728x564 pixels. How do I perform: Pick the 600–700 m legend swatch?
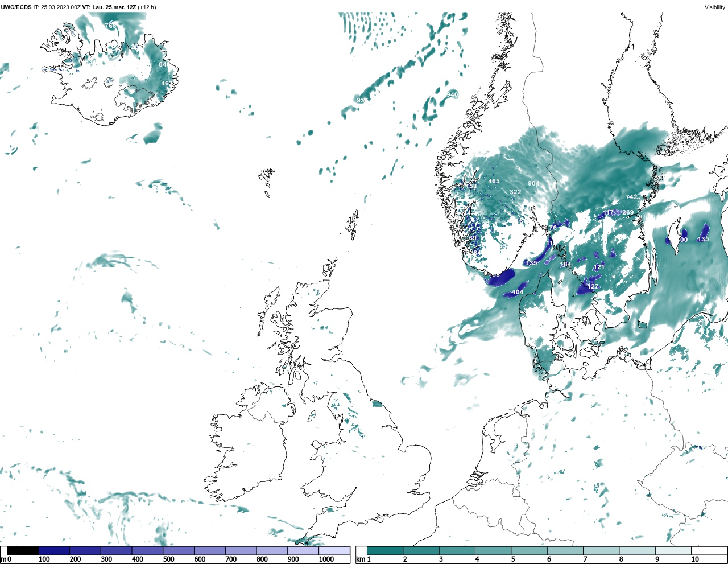tap(209, 551)
